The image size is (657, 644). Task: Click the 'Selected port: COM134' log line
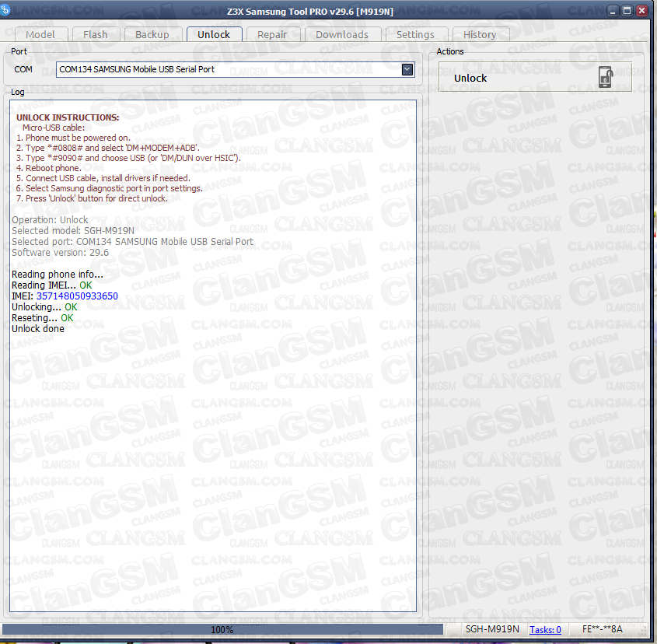[132, 241]
